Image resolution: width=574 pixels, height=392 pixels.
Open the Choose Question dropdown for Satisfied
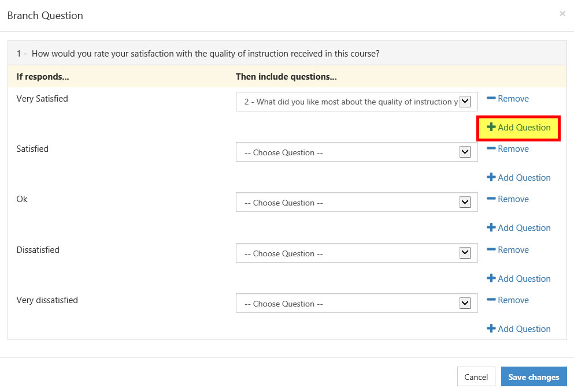pyautogui.click(x=465, y=152)
